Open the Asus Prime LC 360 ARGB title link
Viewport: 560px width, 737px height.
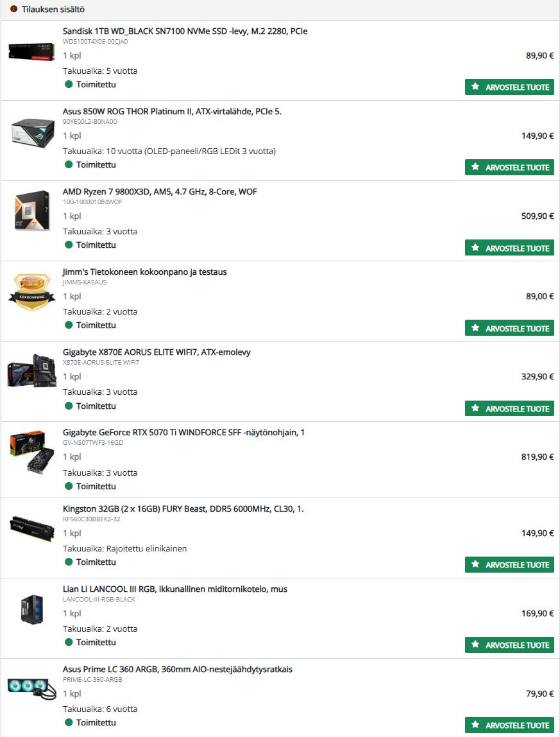(x=178, y=670)
